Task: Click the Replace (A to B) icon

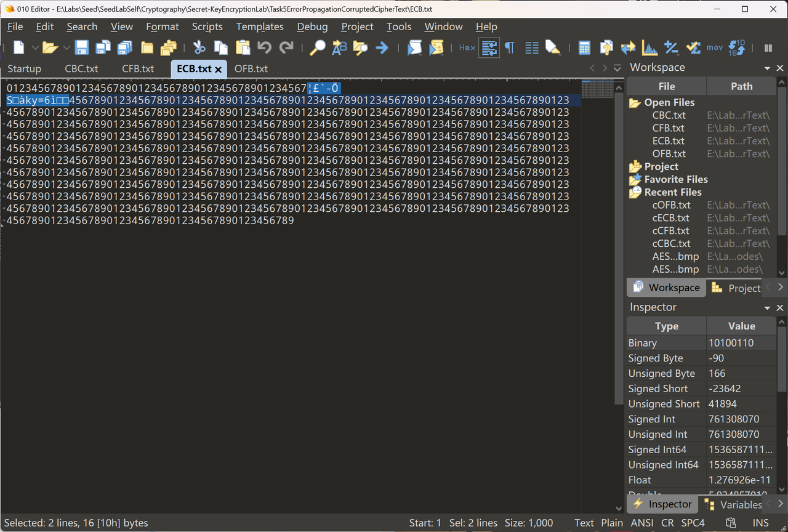Action: click(339, 47)
